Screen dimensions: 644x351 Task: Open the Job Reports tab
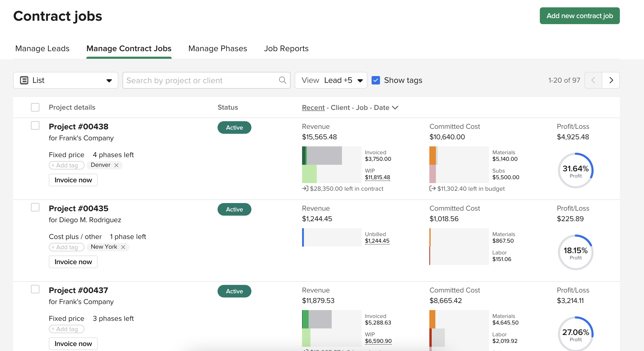click(286, 49)
